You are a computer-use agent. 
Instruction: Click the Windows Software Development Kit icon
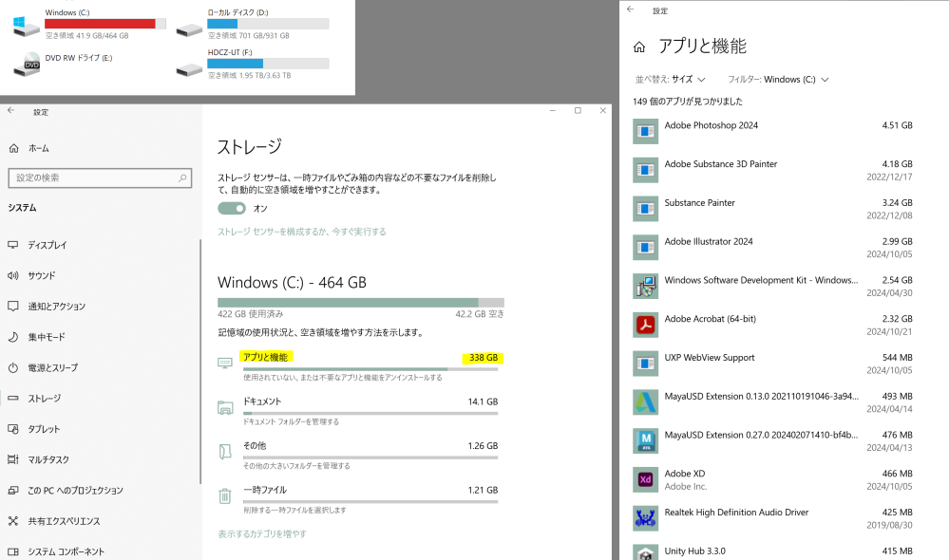[x=646, y=286]
